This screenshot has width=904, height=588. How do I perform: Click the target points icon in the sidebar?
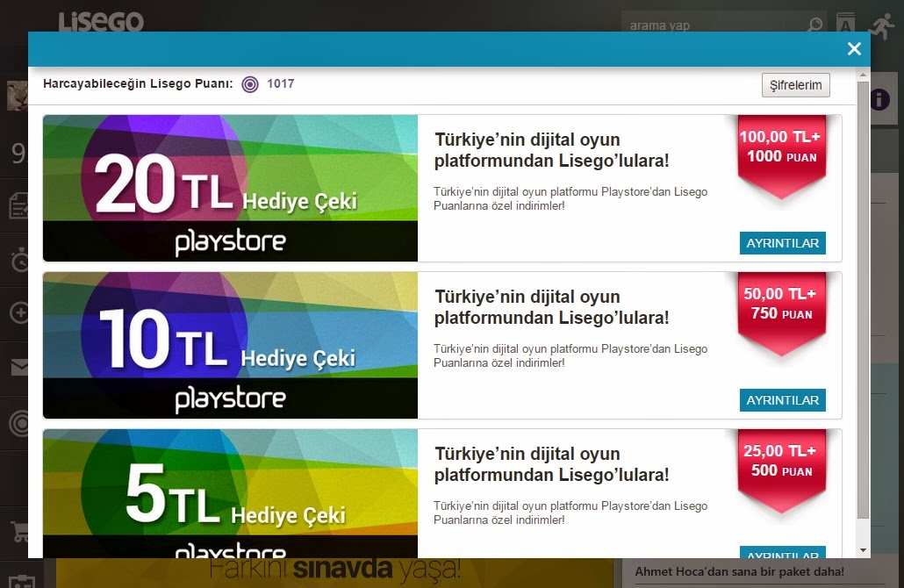point(19,423)
